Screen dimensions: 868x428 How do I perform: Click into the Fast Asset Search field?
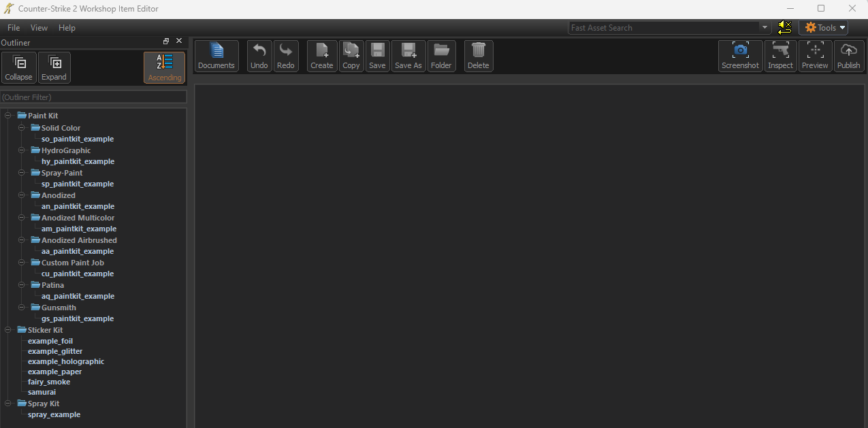pyautogui.click(x=664, y=28)
